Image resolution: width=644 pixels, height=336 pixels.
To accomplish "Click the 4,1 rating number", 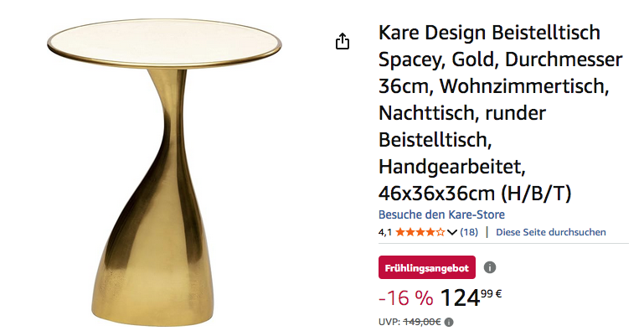I will [x=385, y=232].
